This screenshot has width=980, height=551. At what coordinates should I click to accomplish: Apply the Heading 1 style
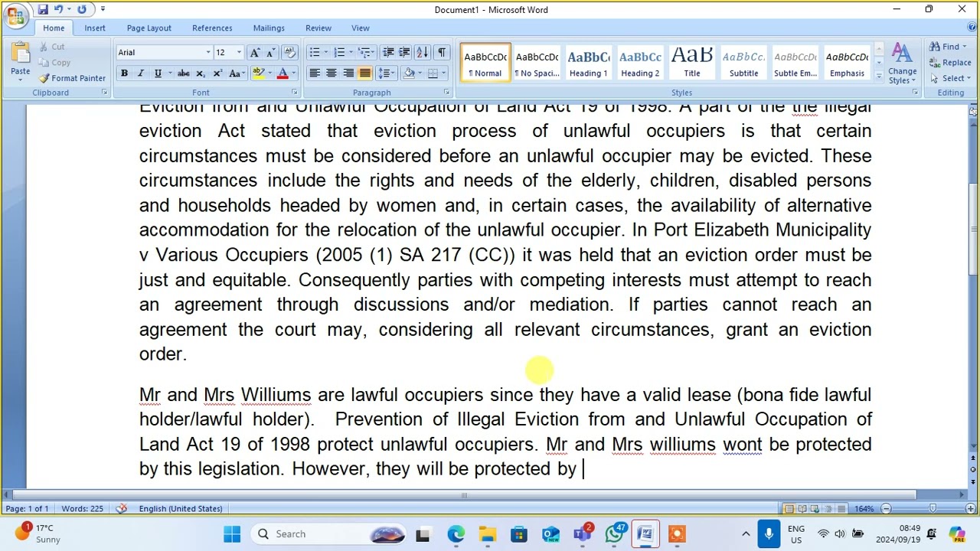point(588,63)
